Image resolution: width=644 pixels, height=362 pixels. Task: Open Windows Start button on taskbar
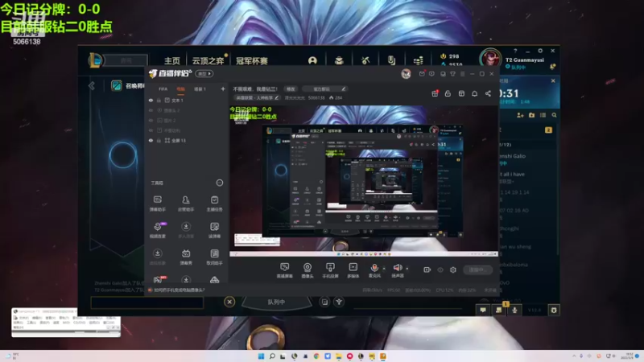click(261, 356)
